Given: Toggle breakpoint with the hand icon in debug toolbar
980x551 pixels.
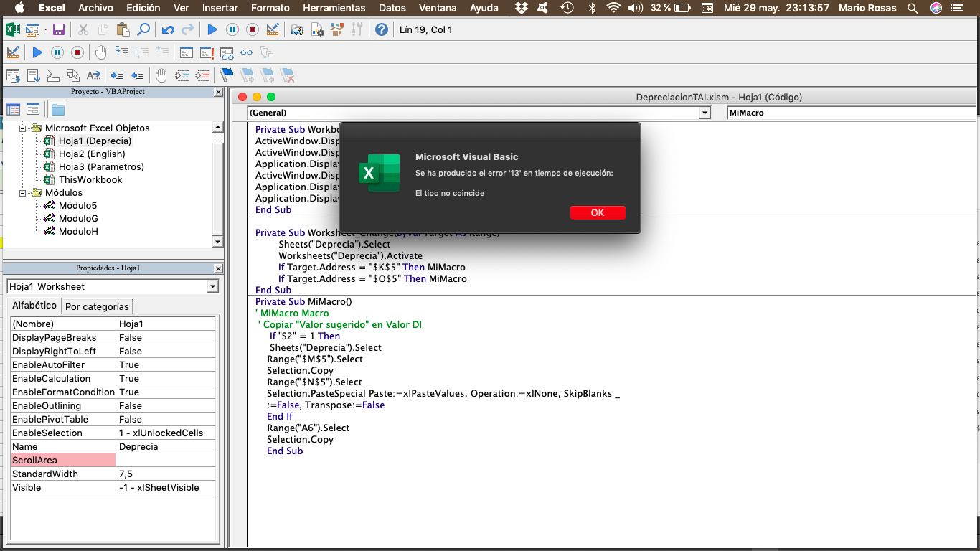Looking at the screenshot, I should 101,52.
